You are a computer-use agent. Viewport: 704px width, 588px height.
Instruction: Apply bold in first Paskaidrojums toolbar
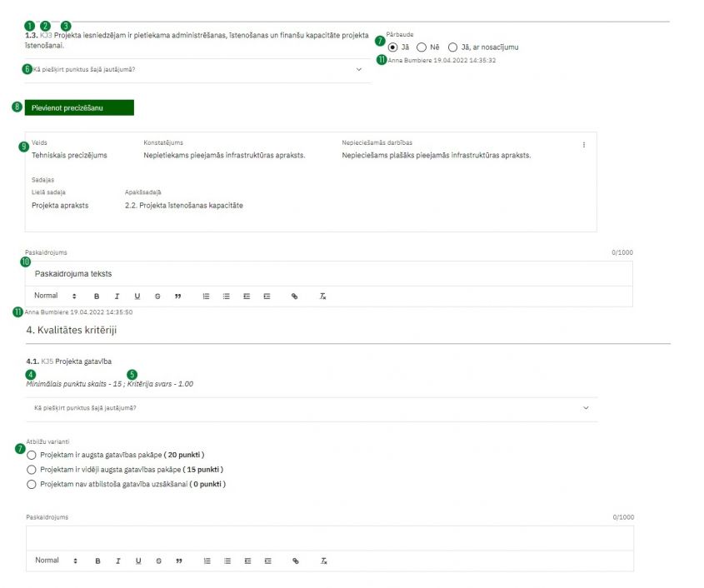[97, 296]
